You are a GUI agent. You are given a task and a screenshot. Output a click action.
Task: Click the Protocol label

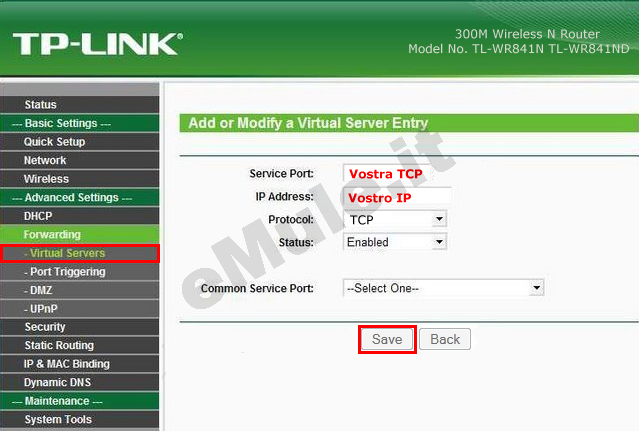291,219
